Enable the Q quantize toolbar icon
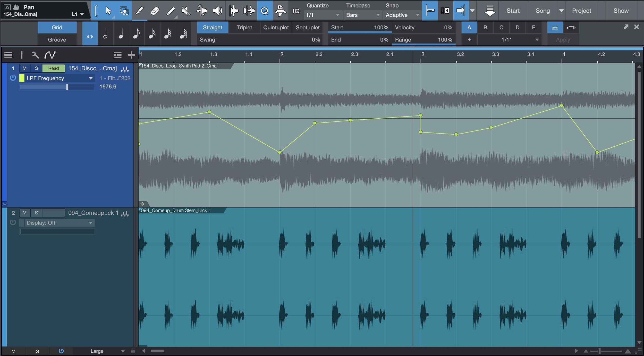 coord(265,11)
